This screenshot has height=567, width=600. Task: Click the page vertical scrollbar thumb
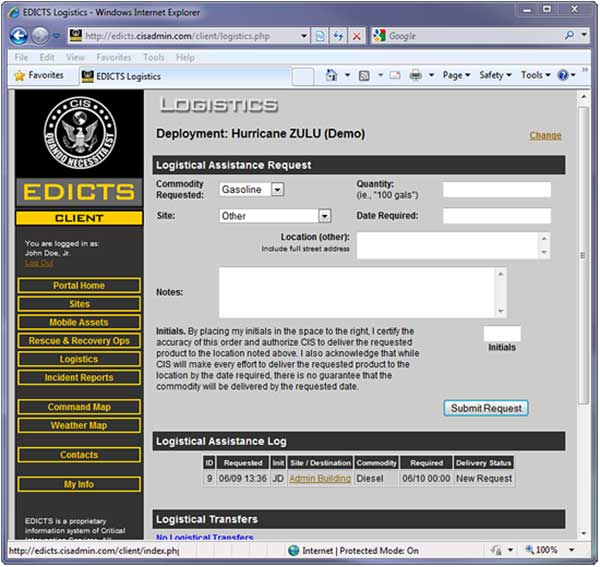[x=583, y=255]
